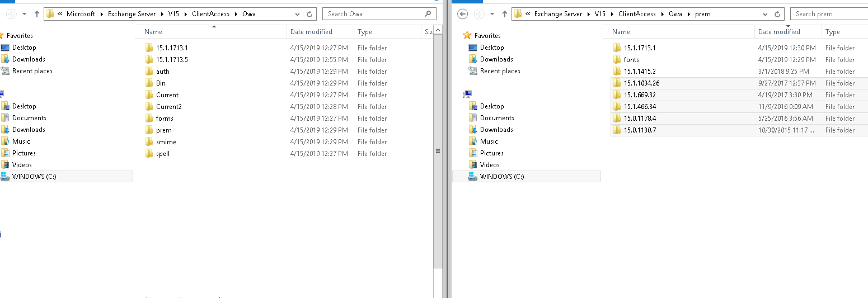Screen dimensions: 868x298
Task: Click the spell folder icon
Action: 149,153
